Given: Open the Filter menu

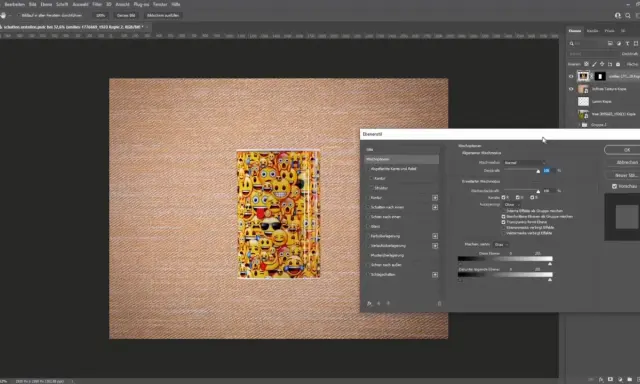Looking at the screenshot, I should click(x=97, y=4).
